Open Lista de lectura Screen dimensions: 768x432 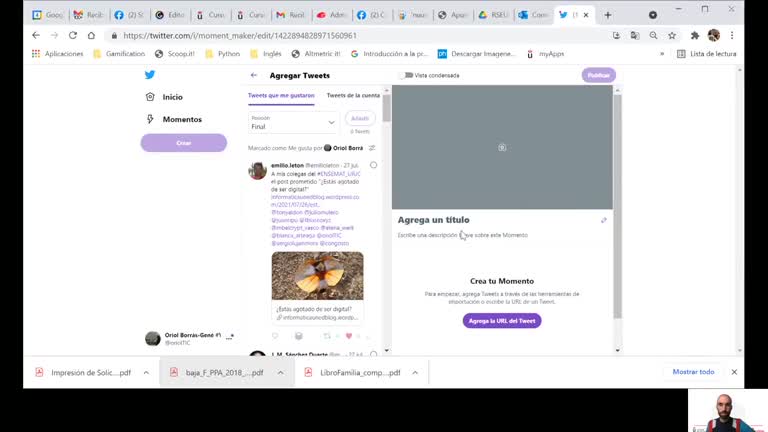click(x=707, y=54)
